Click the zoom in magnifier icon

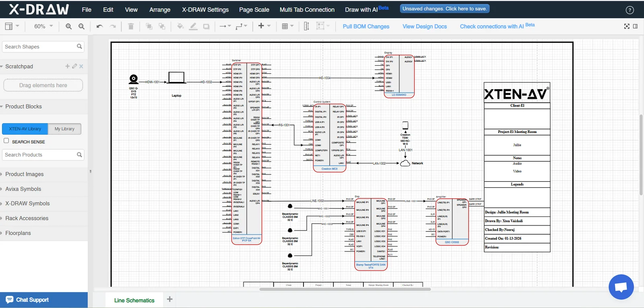pos(68,26)
